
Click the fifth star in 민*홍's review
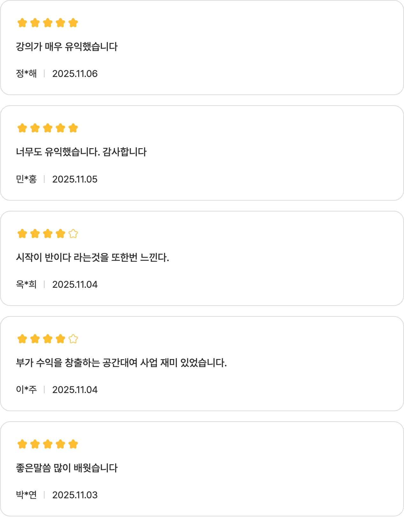(x=73, y=128)
